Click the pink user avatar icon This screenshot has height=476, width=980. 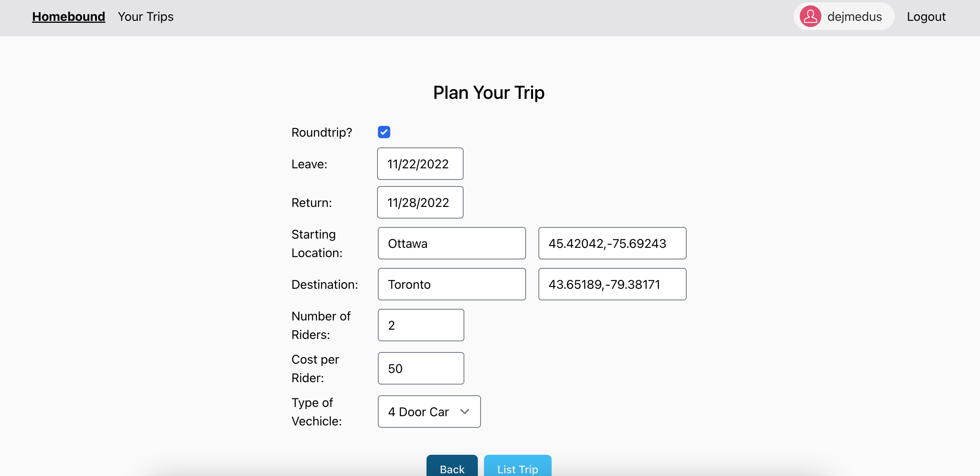click(810, 17)
